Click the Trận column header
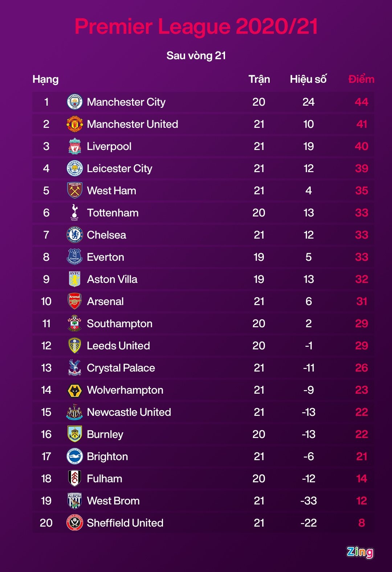This screenshot has width=392, height=572. point(259,79)
